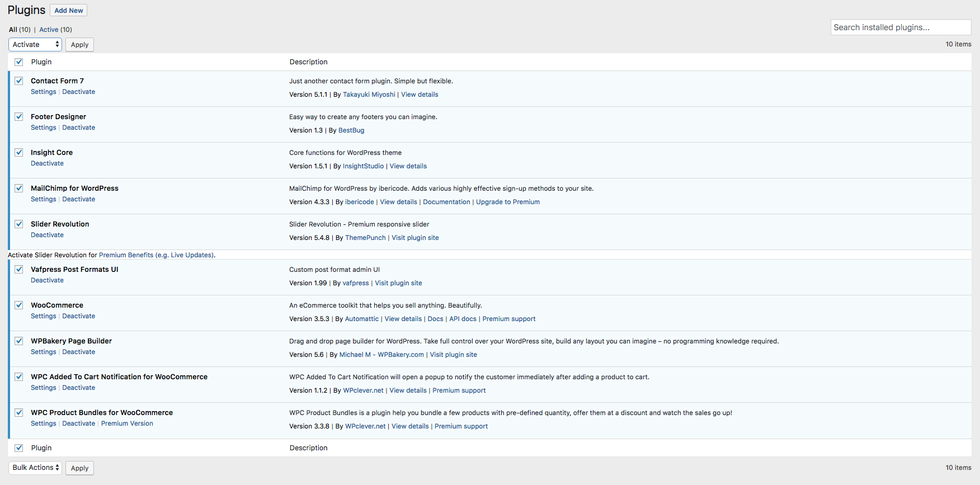The height and width of the screenshot is (485, 980).
Task: Switch to the Active (10) filter
Action: [x=55, y=30]
